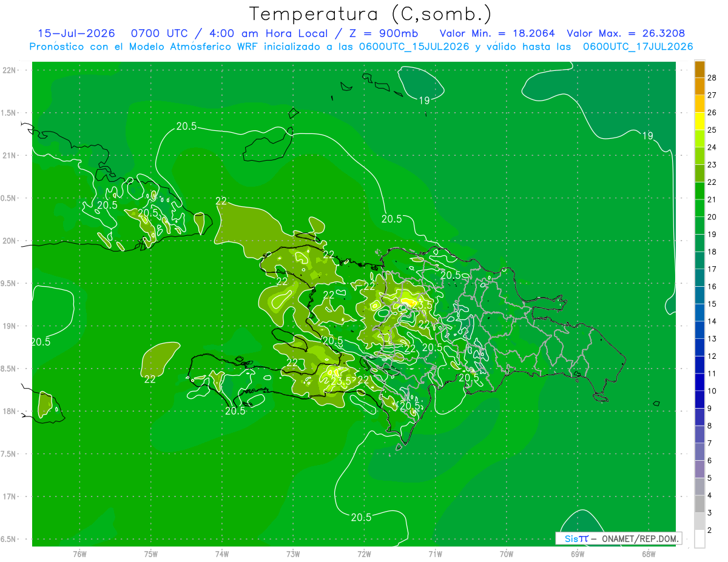Click the colorbar label "28"

tap(712, 77)
